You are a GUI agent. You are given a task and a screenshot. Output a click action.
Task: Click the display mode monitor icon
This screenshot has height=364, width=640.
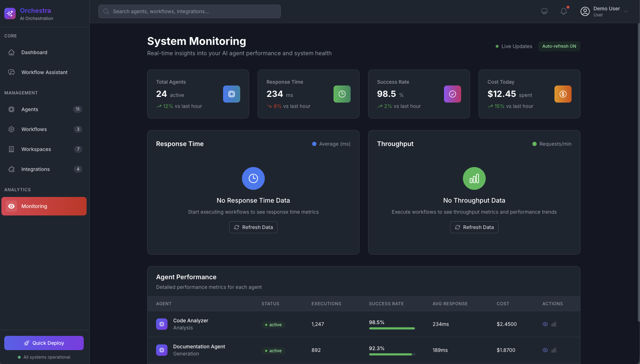tap(544, 11)
